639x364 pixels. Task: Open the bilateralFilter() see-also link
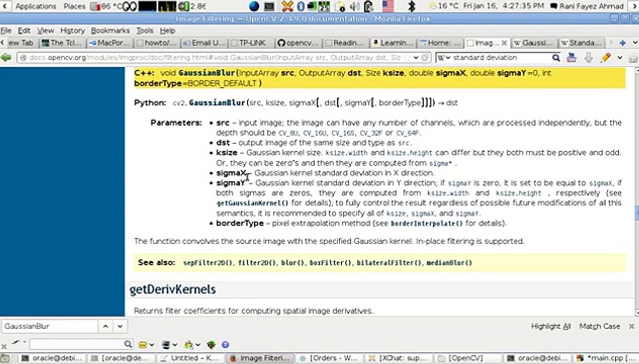pos(389,263)
